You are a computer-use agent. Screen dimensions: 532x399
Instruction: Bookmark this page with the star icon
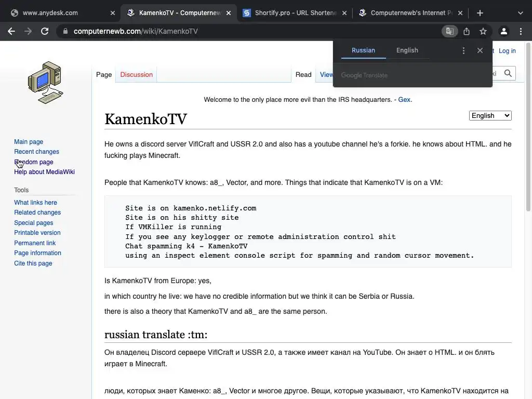click(x=483, y=31)
